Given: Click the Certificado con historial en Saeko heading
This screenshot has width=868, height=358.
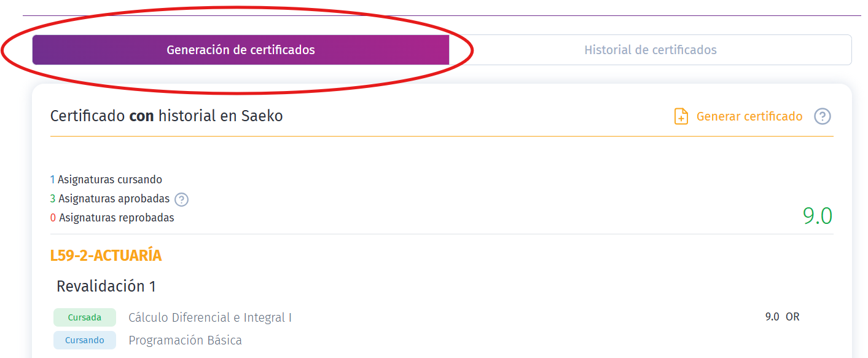Looking at the screenshot, I should coord(166,116).
